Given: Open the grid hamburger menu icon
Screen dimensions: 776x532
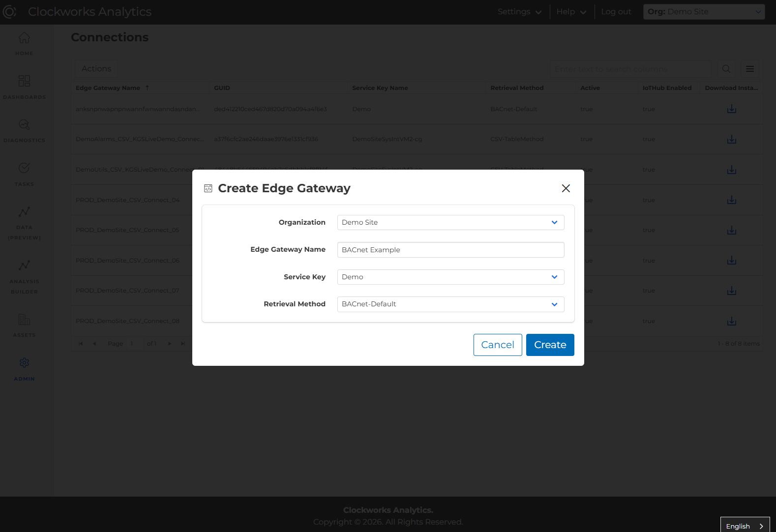Looking at the screenshot, I should (750, 69).
